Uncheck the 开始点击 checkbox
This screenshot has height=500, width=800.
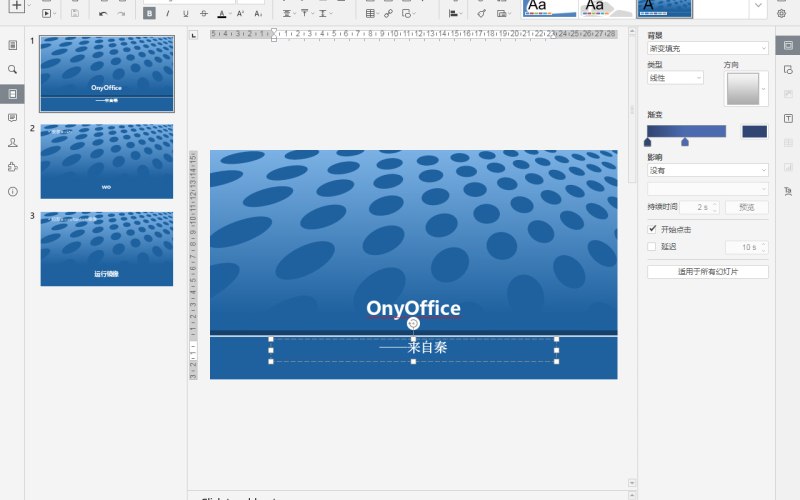tap(652, 229)
